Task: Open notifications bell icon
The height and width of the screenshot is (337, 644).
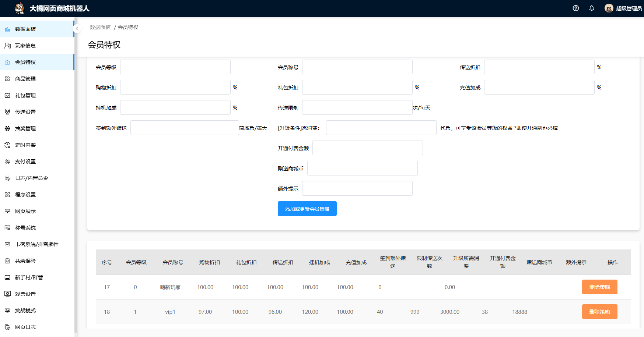Action: [x=591, y=8]
